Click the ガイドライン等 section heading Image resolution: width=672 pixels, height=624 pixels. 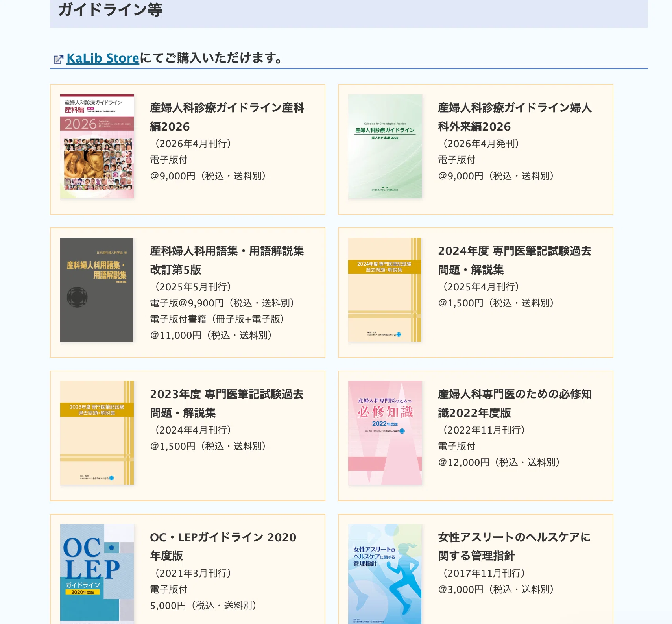pyautogui.click(x=110, y=9)
